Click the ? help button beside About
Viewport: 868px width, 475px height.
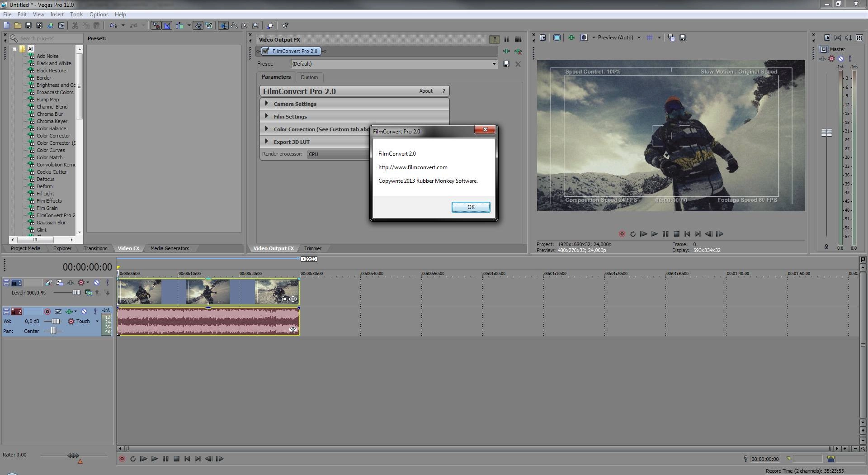[444, 91]
